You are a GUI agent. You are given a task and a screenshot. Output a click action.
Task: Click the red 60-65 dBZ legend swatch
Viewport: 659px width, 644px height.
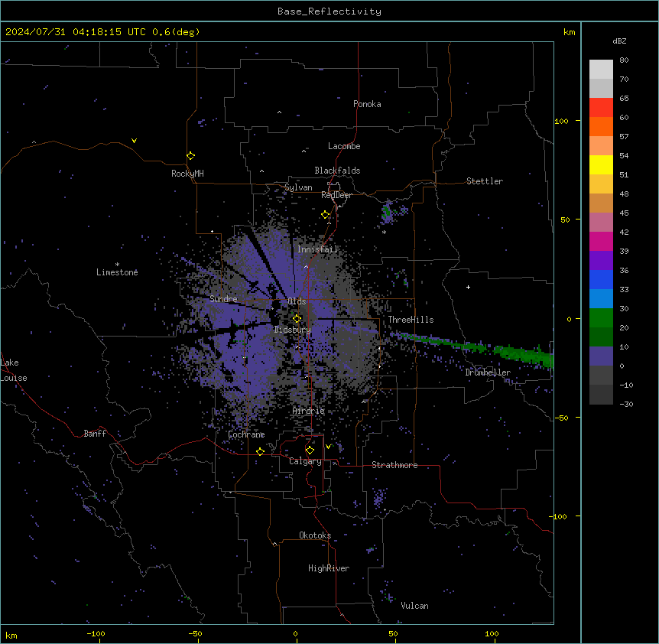point(601,108)
